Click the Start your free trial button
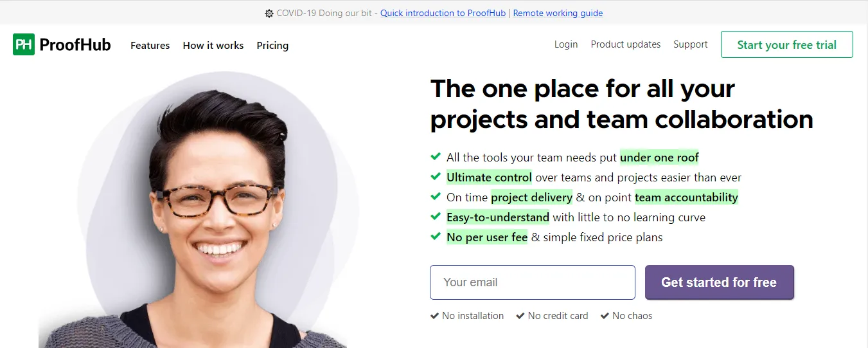This screenshot has height=348, width=868. (x=787, y=44)
